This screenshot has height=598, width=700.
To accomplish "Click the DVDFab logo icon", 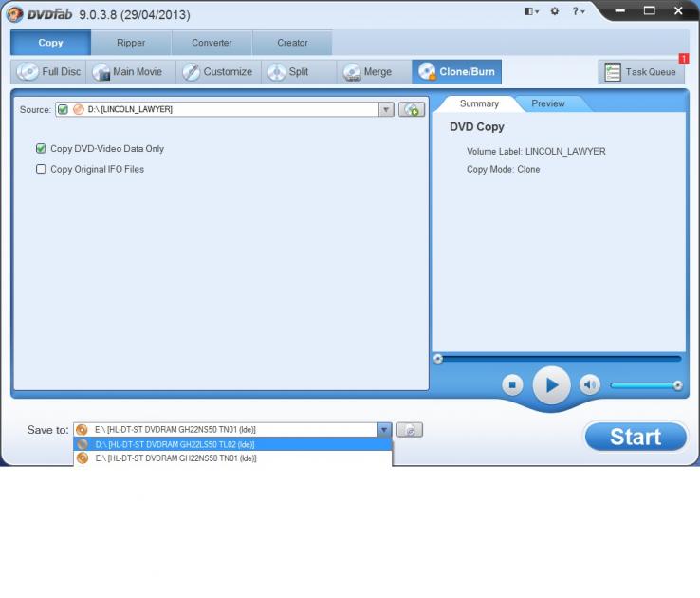I will [x=15, y=14].
